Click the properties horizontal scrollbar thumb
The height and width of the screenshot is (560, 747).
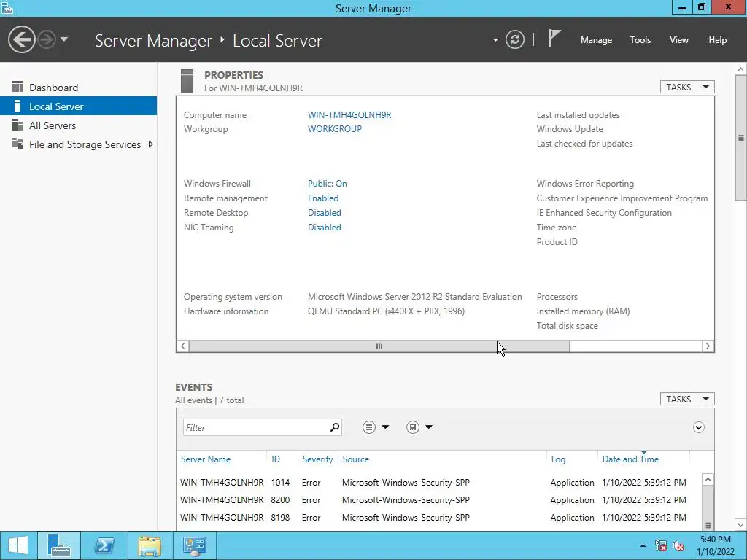click(379, 346)
